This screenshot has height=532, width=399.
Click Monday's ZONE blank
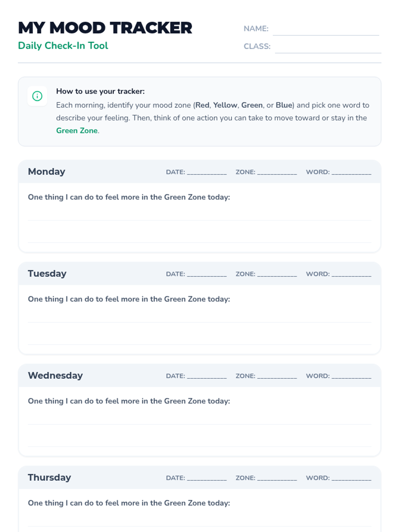pyautogui.click(x=277, y=172)
